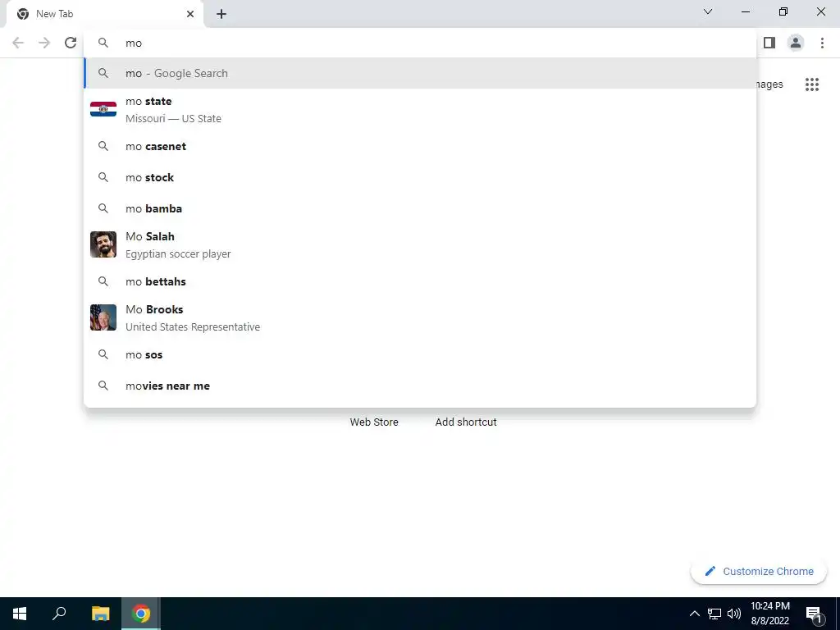Open the Web Store shortcut
This screenshot has width=840, height=630.
point(374,422)
